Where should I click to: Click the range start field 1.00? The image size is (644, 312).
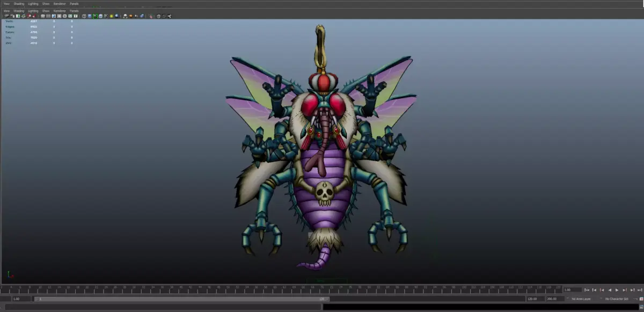[x=21, y=299]
